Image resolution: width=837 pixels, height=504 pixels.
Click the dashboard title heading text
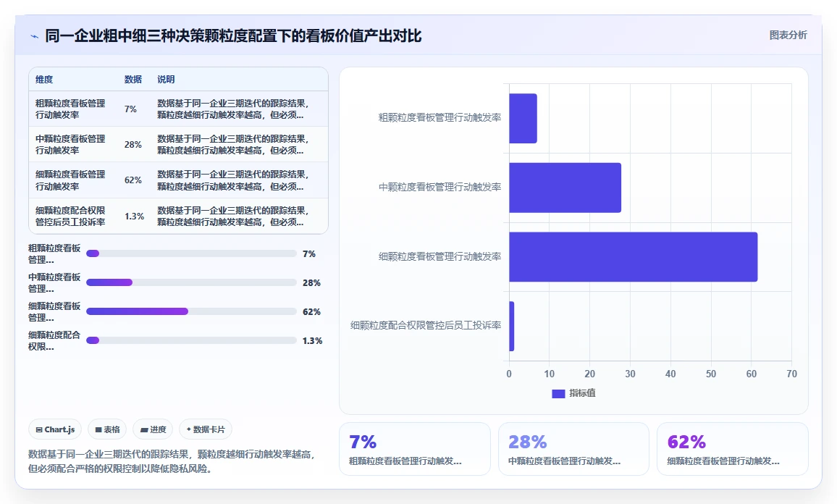(x=233, y=35)
